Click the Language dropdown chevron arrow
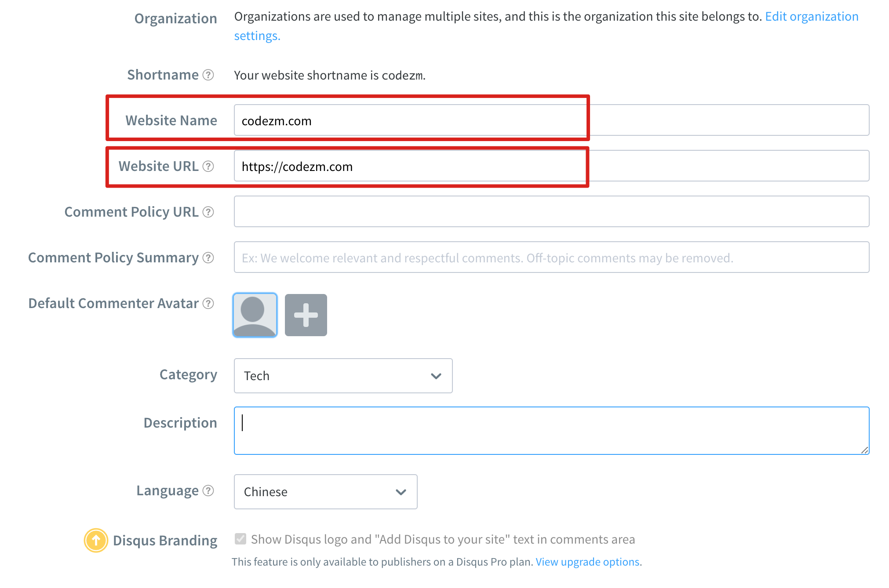Image resolution: width=889 pixels, height=588 pixels. [401, 492]
